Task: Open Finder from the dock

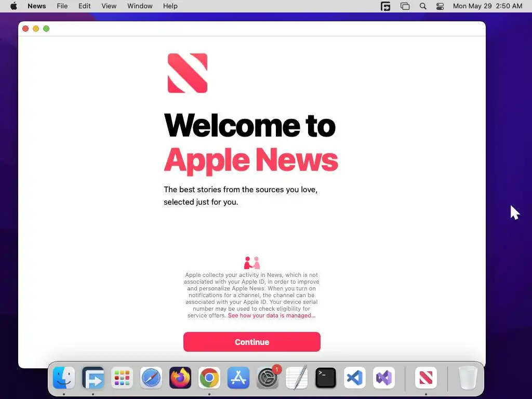Action: coord(64,378)
